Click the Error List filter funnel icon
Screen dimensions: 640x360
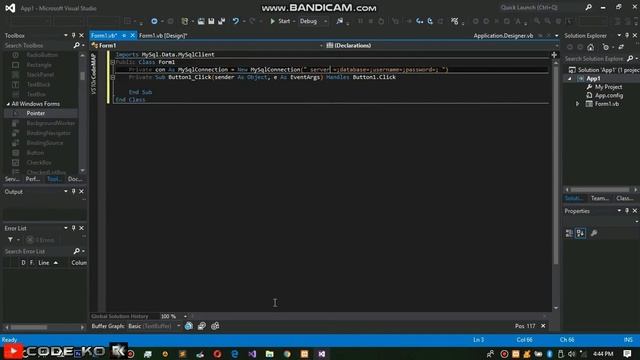point(10,240)
